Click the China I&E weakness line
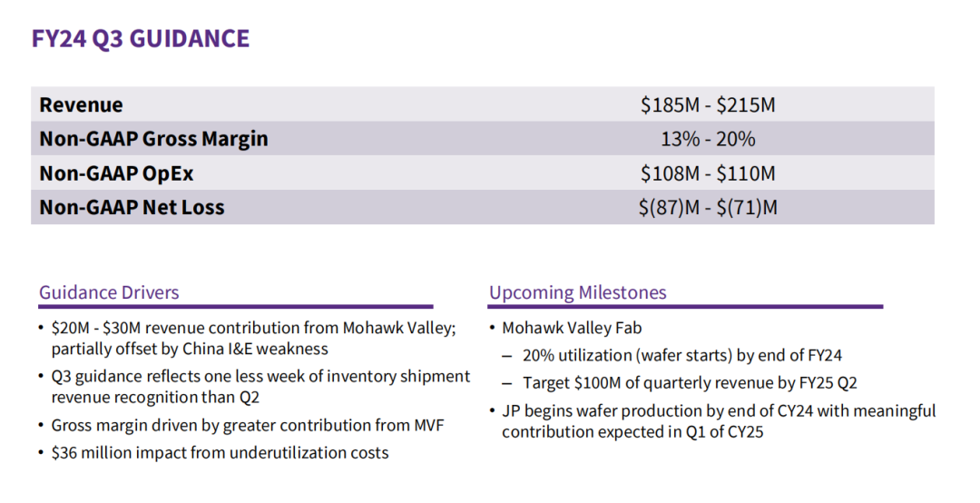This screenshot has height=503, width=980. [190, 349]
